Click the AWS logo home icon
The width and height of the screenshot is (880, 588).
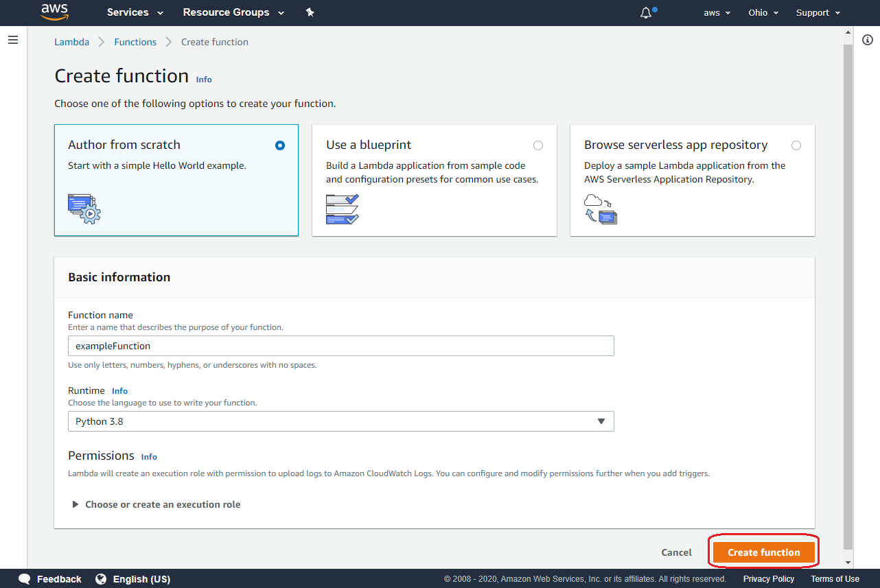click(55, 12)
